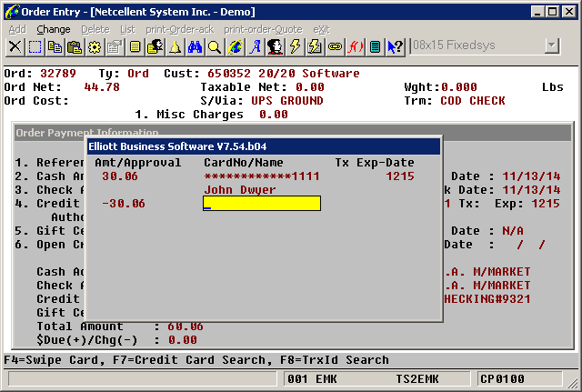Click the red f() function icon

click(356, 46)
